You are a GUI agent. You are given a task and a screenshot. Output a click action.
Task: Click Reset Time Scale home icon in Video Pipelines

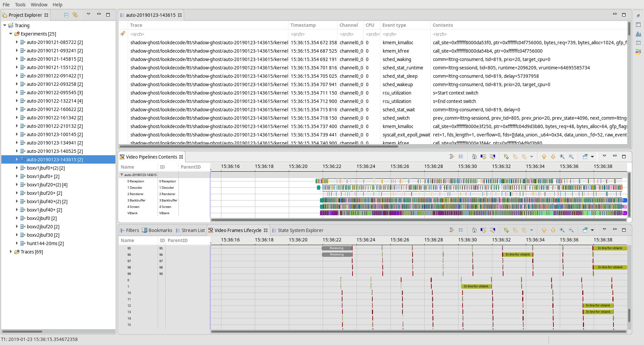[x=474, y=157]
